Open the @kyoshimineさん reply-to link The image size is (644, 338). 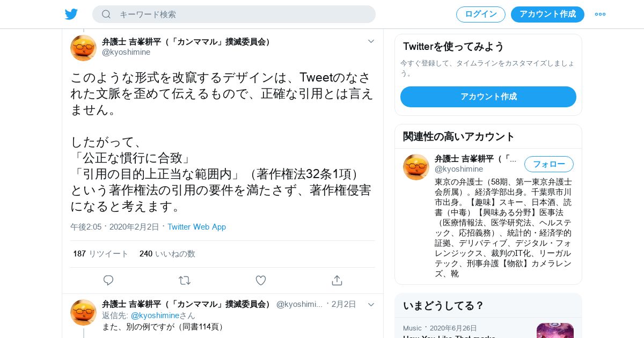click(163, 315)
